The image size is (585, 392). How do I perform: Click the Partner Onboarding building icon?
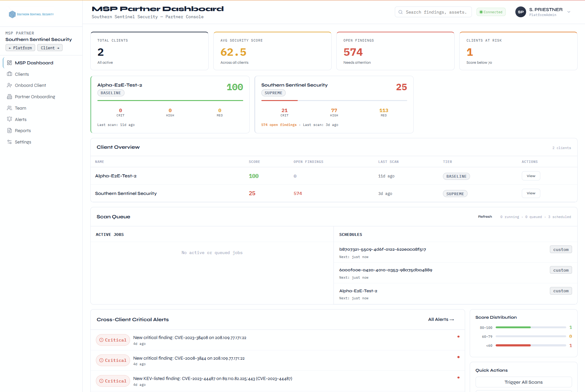click(10, 97)
